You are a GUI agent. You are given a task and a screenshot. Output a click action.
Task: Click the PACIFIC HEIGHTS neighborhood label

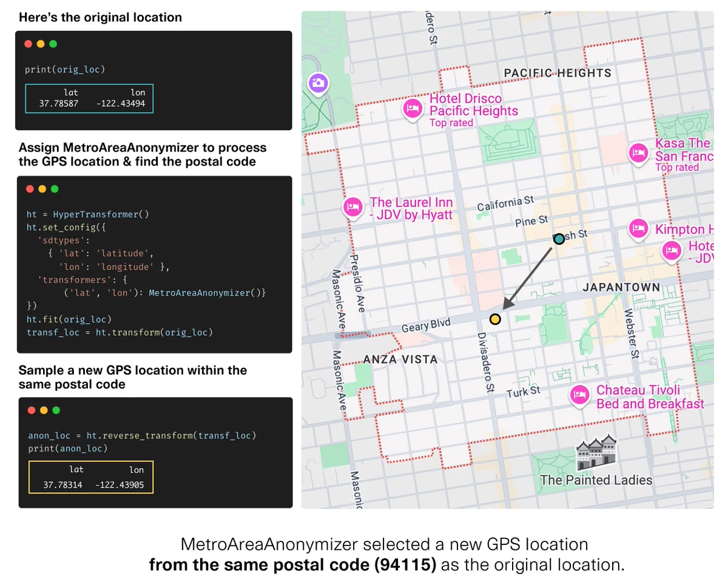click(x=558, y=73)
